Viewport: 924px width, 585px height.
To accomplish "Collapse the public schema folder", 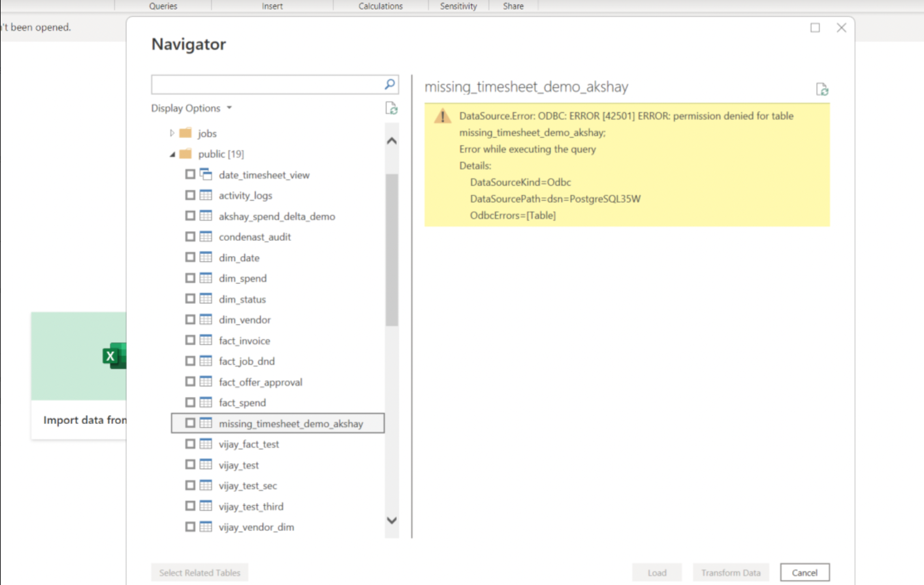I will [x=173, y=154].
